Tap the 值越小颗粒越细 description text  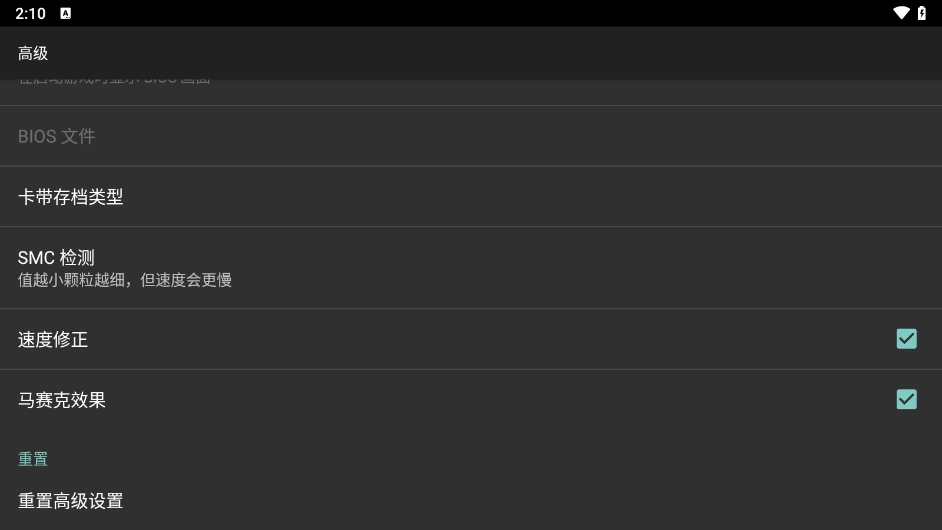point(125,280)
